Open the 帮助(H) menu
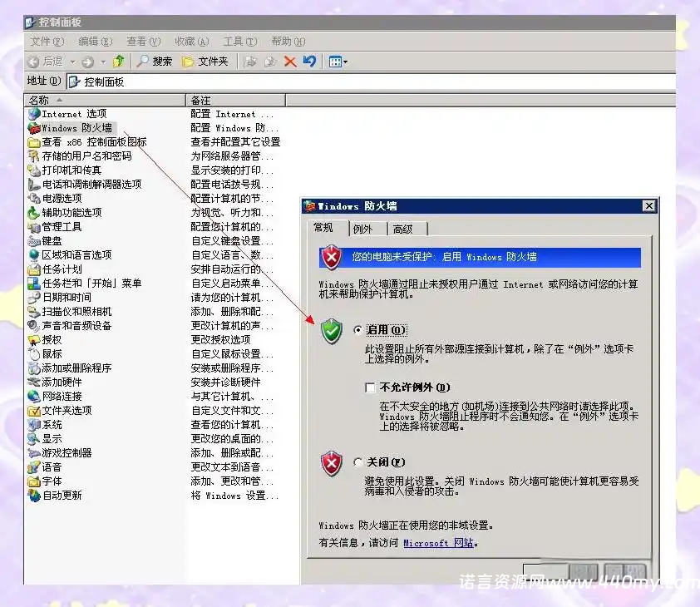Viewport: 700px width, 607px height. [288, 42]
